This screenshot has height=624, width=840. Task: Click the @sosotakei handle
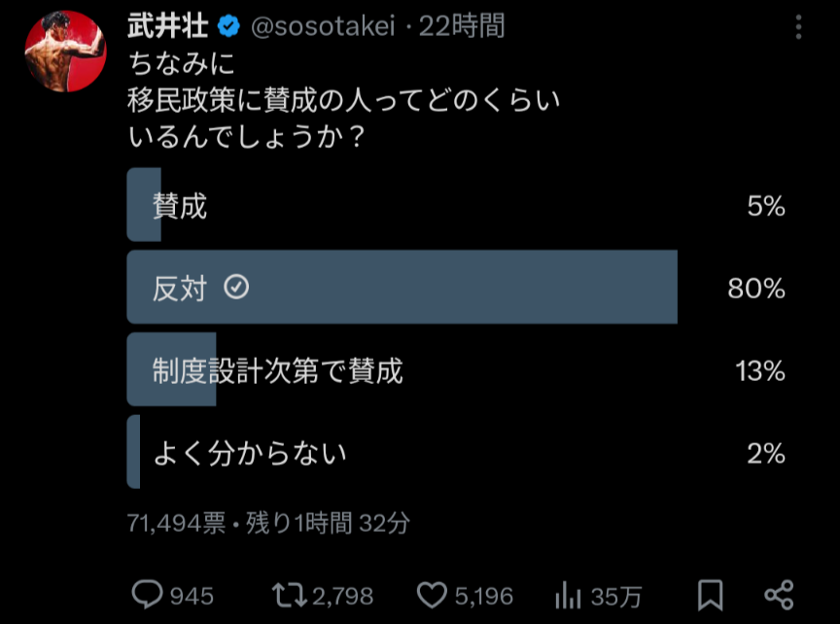pyautogui.click(x=323, y=27)
